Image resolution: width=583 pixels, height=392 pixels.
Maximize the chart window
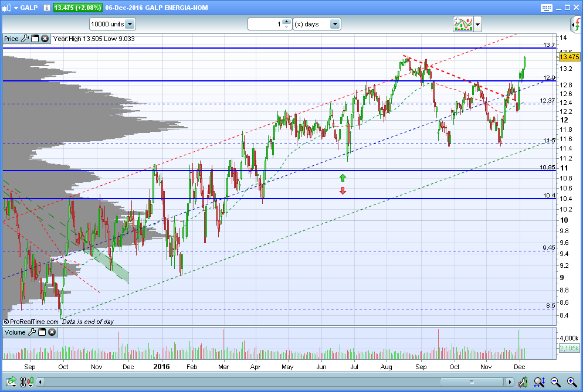click(x=567, y=8)
